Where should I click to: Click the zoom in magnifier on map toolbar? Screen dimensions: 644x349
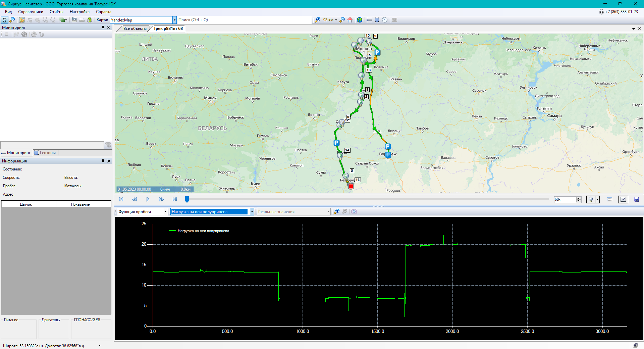click(x=317, y=20)
